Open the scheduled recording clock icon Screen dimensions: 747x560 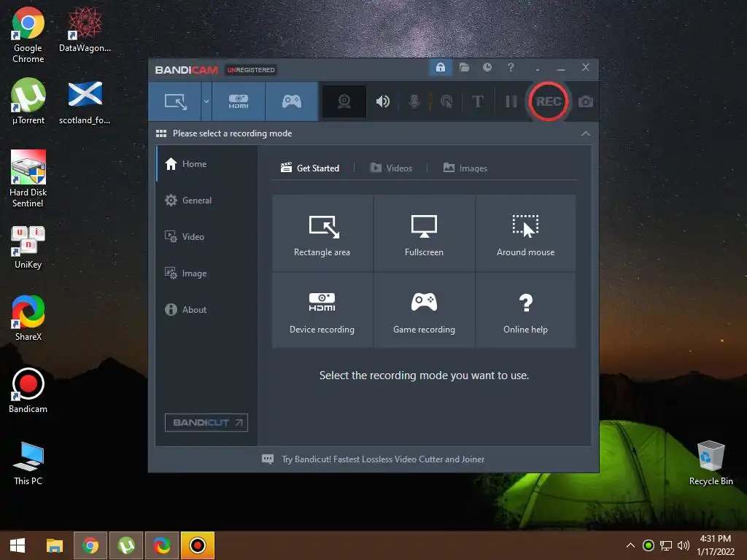487,68
